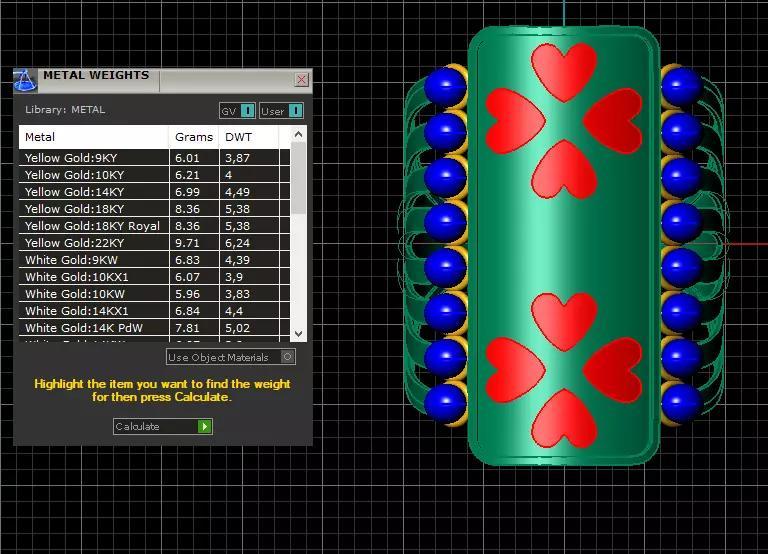
Task: Select the White Gold:10KW row
Action: click(x=154, y=294)
